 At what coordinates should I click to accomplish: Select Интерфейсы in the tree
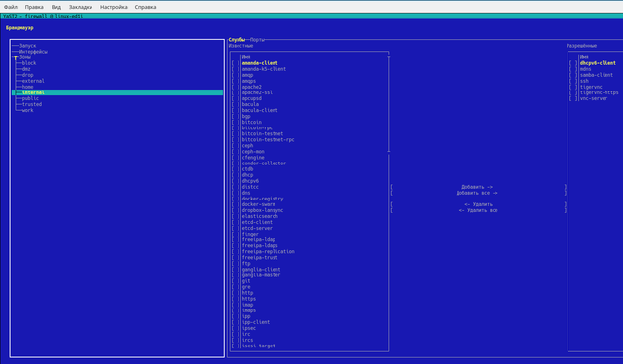(33, 52)
